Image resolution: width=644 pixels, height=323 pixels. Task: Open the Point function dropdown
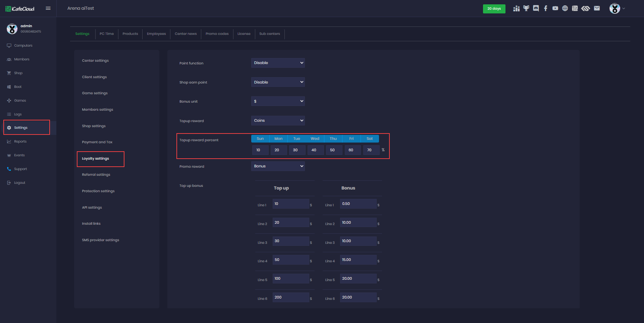point(278,63)
